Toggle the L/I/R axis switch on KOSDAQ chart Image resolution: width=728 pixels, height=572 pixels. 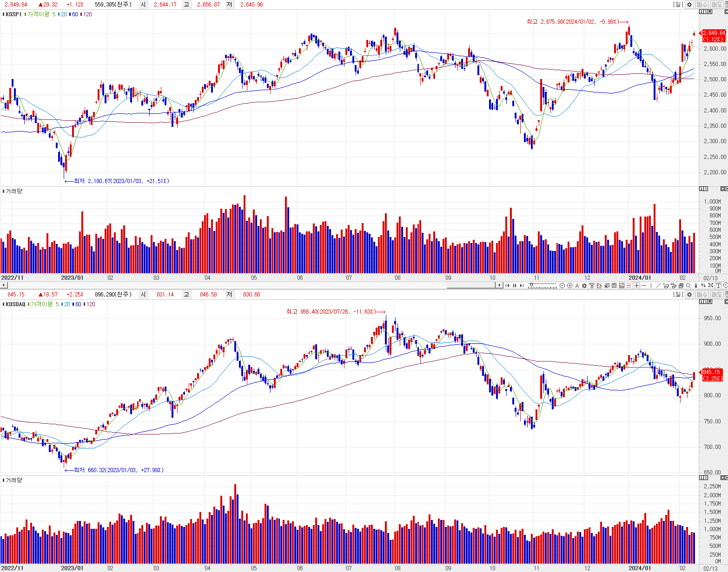click(706, 302)
